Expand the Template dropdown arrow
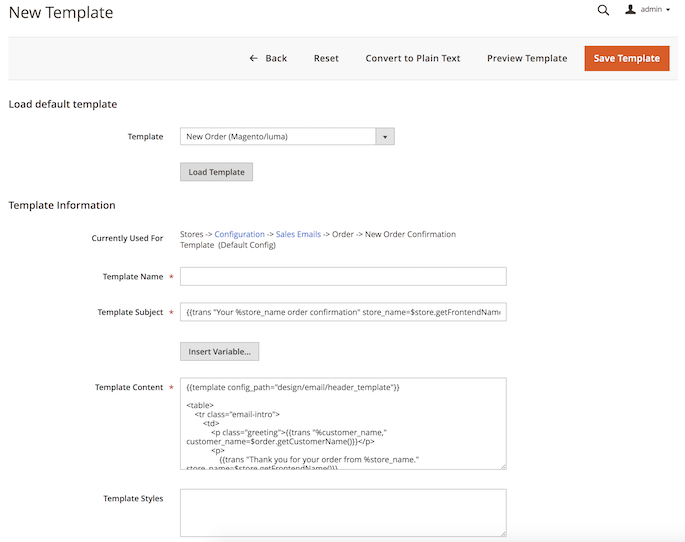This screenshot has height=542, width=685. tap(385, 137)
